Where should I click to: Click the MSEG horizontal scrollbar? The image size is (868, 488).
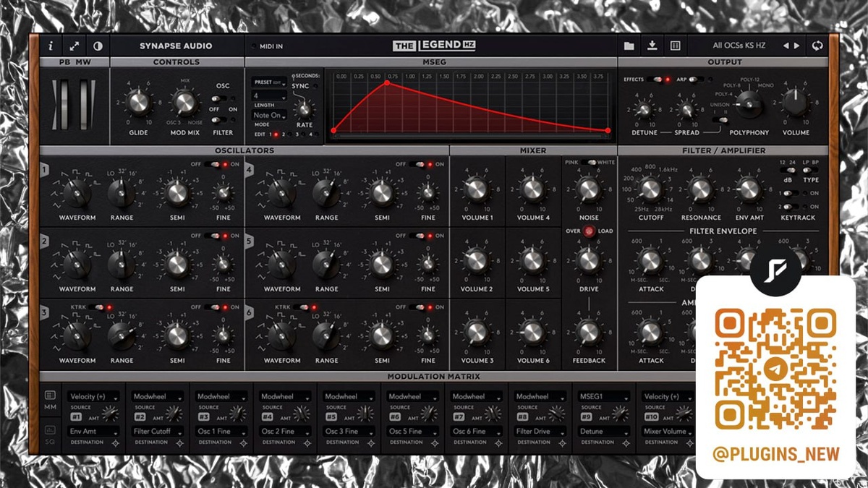click(470, 136)
